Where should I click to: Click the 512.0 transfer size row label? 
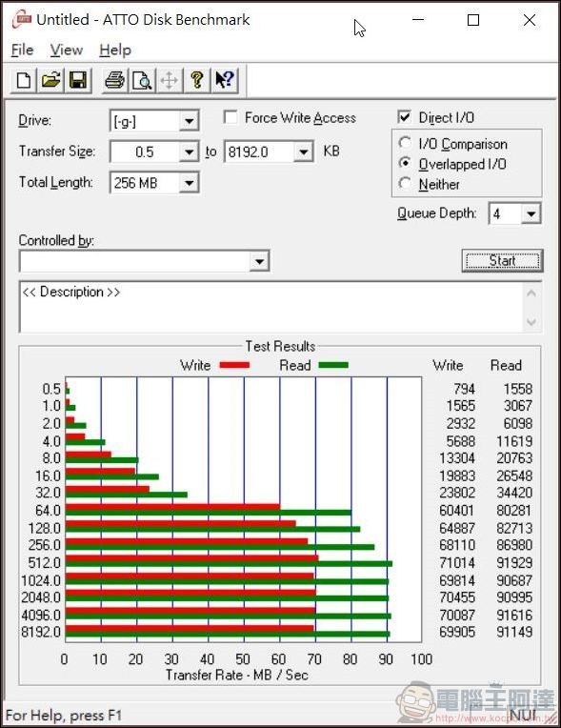[45, 563]
